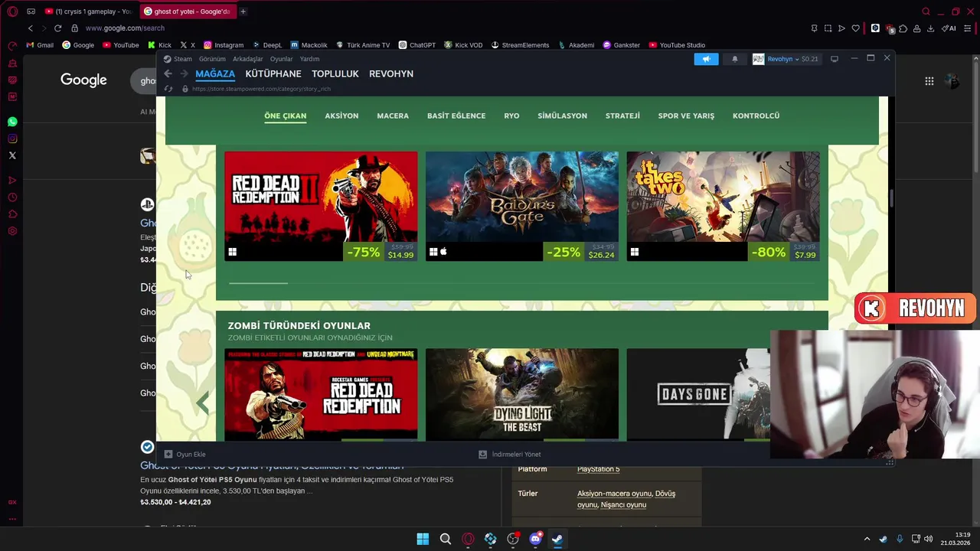
Task: Open Opera downloads icon
Action: click(x=930, y=28)
